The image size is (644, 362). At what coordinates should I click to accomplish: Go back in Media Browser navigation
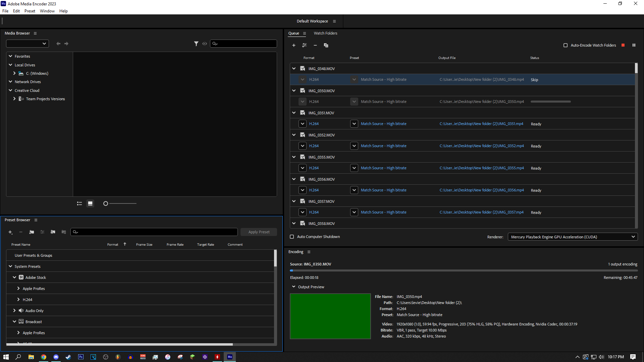click(58, 44)
